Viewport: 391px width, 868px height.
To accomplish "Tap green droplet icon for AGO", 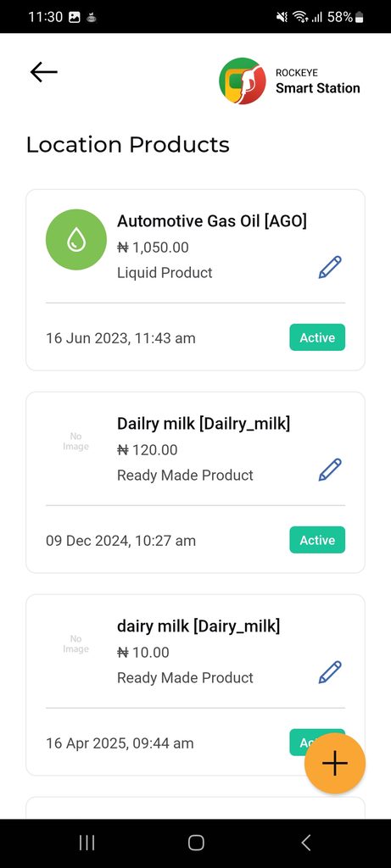I will coord(75,240).
